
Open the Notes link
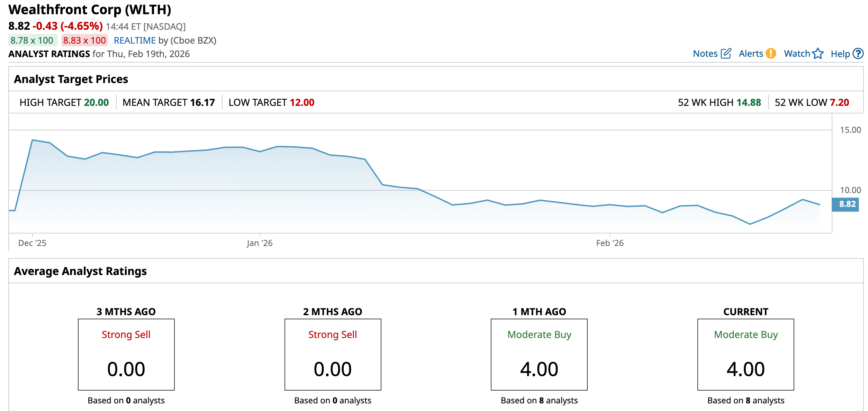click(x=705, y=54)
